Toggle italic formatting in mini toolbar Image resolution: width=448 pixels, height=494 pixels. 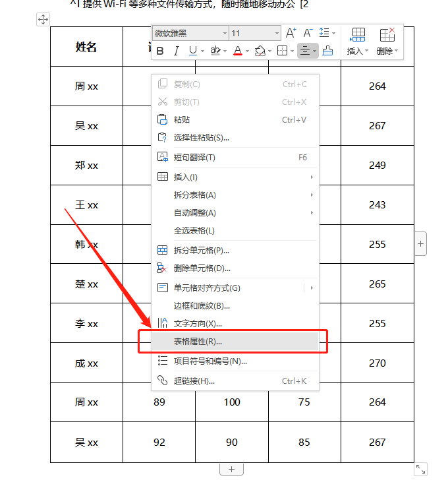[177, 51]
